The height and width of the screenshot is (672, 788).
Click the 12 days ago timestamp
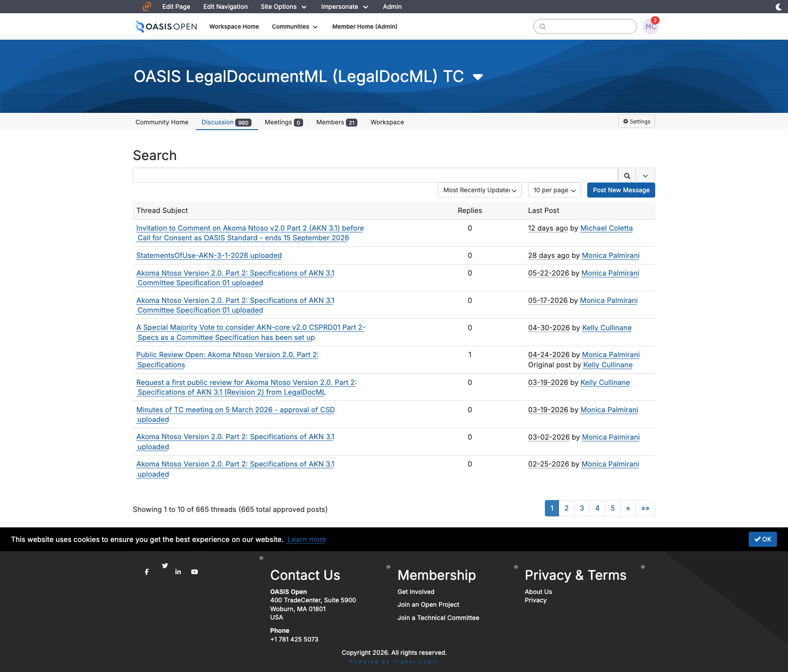(548, 228)
